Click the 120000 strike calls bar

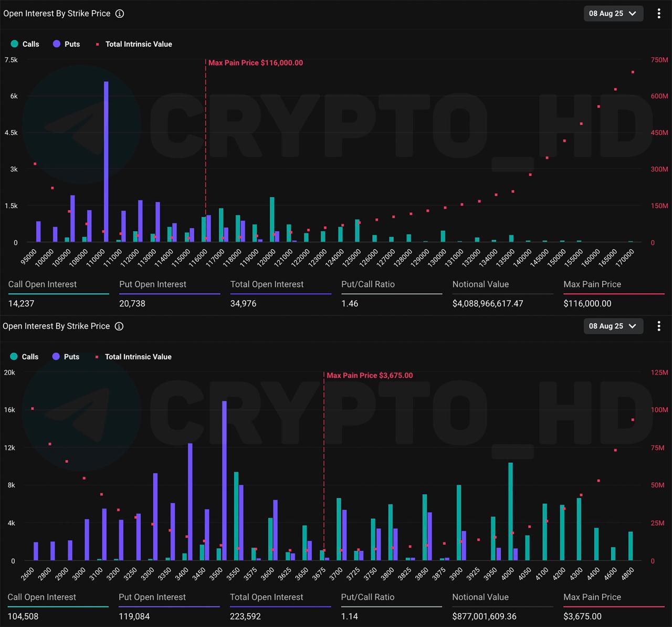272,219
